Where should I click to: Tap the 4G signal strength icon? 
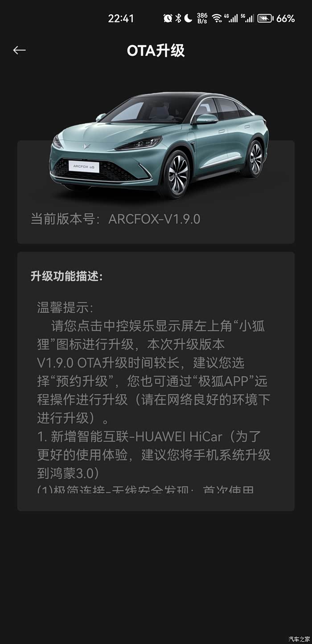[x=231, y=18]
